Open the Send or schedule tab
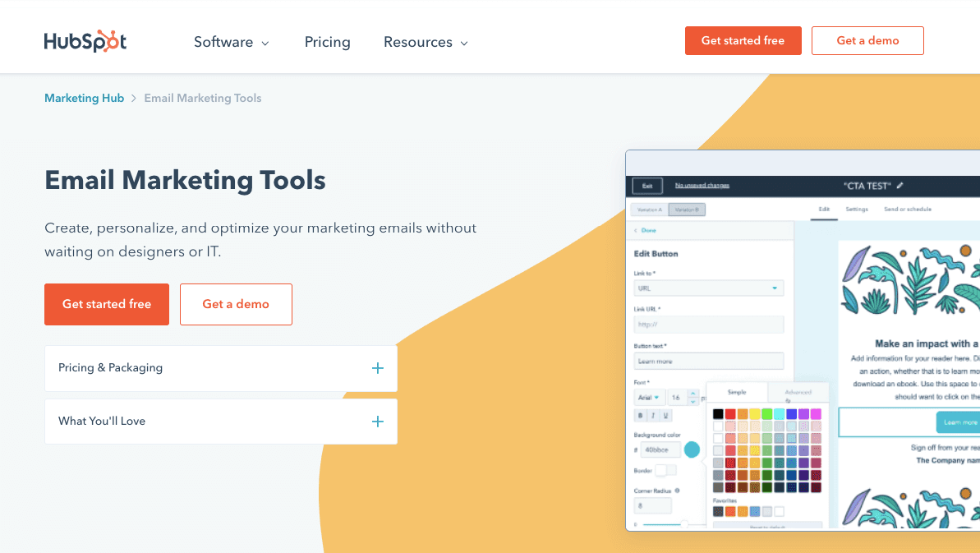Viewport: 980px width, 553px height. 908,210
